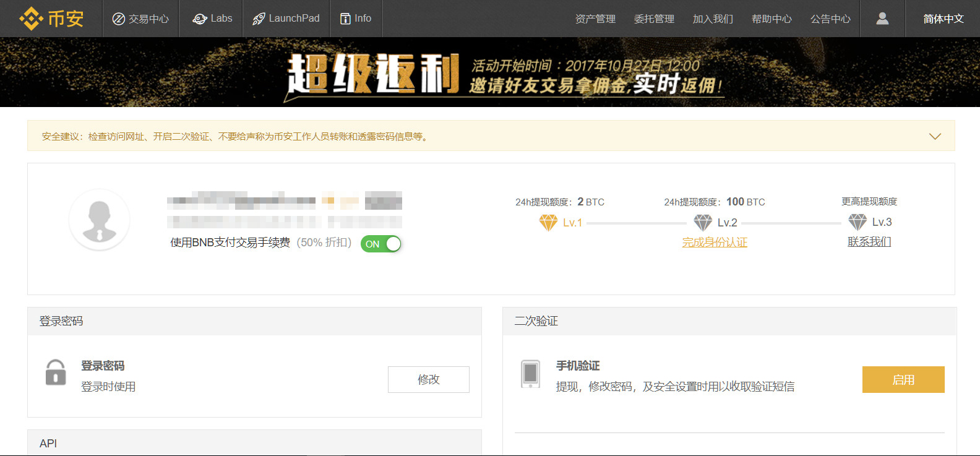Click 修改 to change login password

429,379
